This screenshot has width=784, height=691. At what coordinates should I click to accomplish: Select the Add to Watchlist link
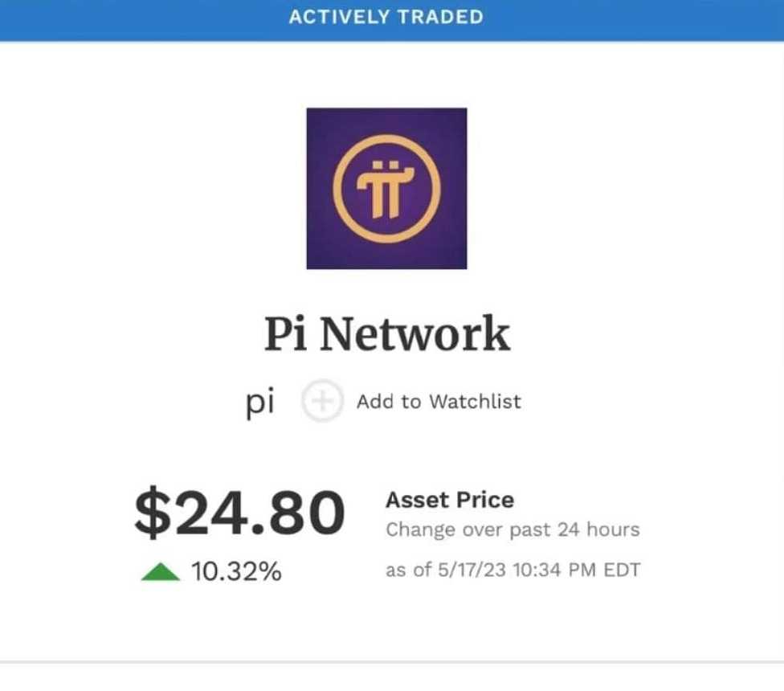439,401
